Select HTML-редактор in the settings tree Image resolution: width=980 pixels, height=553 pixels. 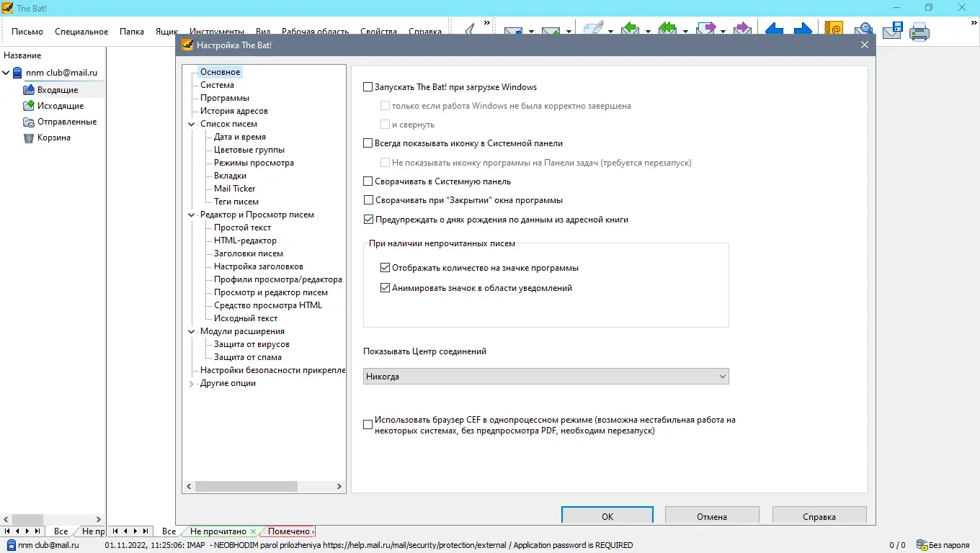(x=245, y=240)
